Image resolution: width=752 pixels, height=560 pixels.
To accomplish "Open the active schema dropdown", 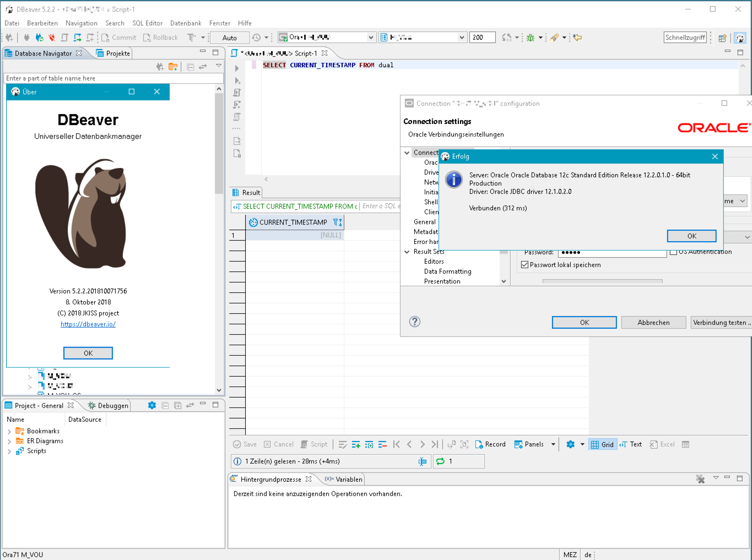I will [462, 37].
